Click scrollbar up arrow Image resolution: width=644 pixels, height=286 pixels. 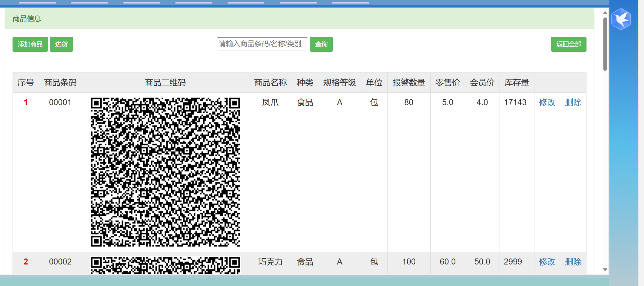605,13
